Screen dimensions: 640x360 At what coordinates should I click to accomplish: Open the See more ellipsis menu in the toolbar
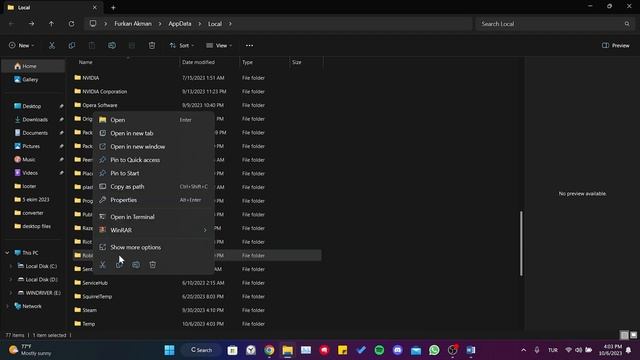pos(249,46)
